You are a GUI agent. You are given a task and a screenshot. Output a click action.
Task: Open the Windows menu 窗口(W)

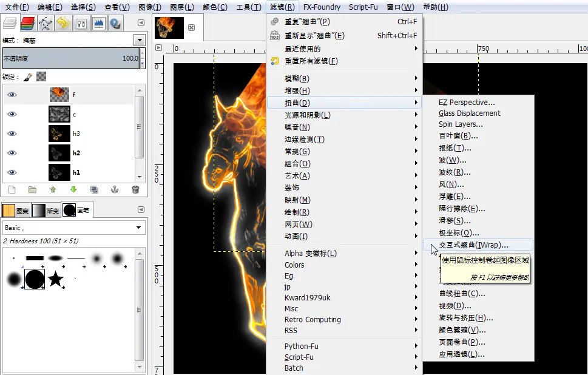(x=400, y=7)
